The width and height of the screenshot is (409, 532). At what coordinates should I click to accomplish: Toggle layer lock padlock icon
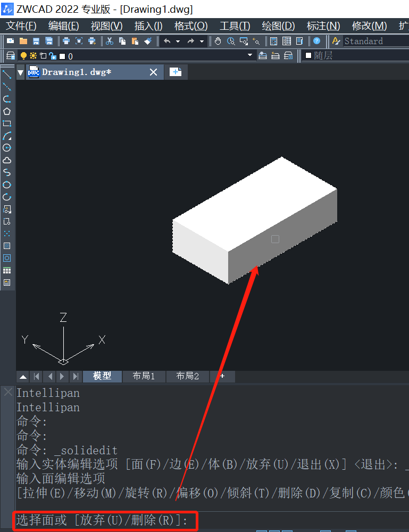tap(52, 56)
